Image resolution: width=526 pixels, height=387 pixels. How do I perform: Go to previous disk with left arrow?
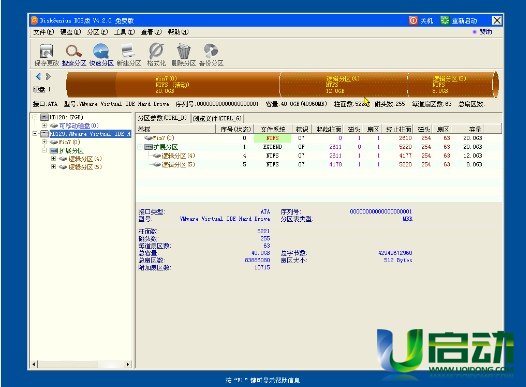(38, 77)
